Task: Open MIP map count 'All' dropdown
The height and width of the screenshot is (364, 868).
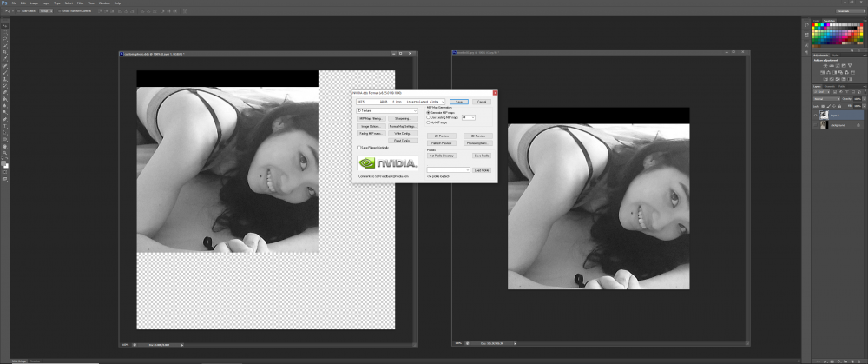Action: (469, 117)
